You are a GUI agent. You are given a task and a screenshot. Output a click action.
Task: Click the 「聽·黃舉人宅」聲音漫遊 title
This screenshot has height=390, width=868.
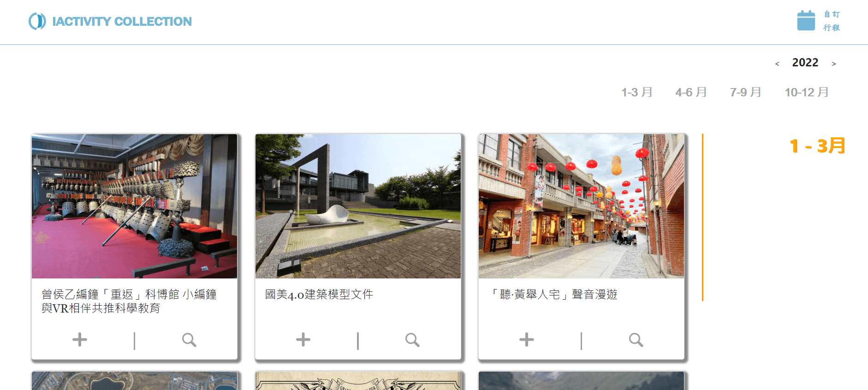[x=553, y=295]
